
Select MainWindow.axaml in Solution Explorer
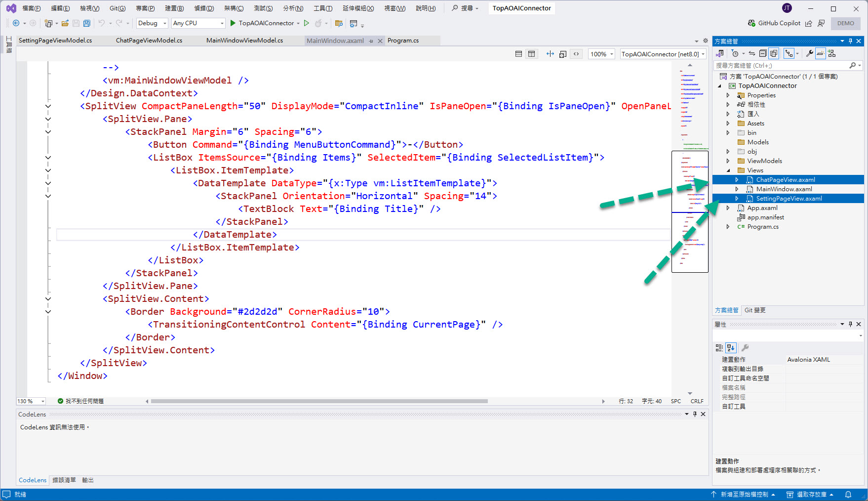(784, 189)
